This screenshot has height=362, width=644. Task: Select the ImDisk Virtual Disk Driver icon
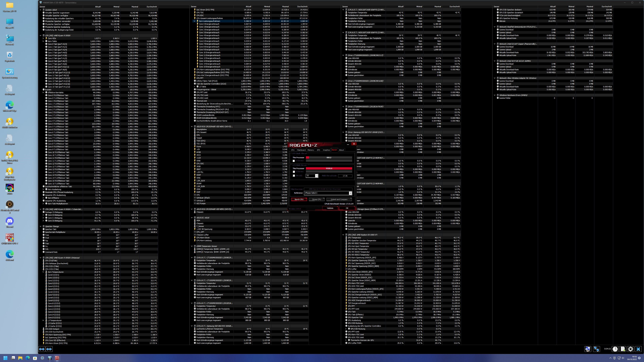click(x=10, y=157)
